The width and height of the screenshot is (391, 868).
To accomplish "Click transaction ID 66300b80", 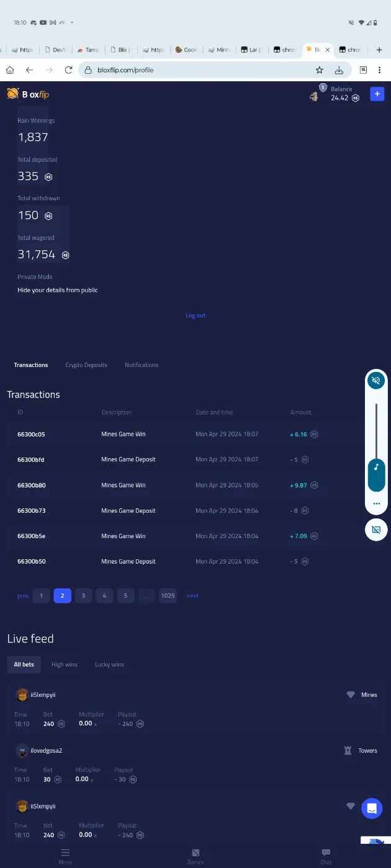I will [31, 485].
